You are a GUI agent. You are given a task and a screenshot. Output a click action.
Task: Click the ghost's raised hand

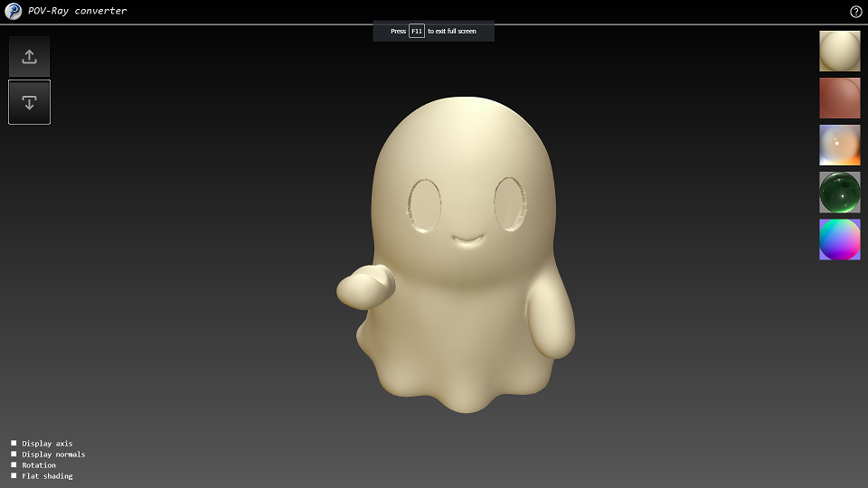(366, 286)
